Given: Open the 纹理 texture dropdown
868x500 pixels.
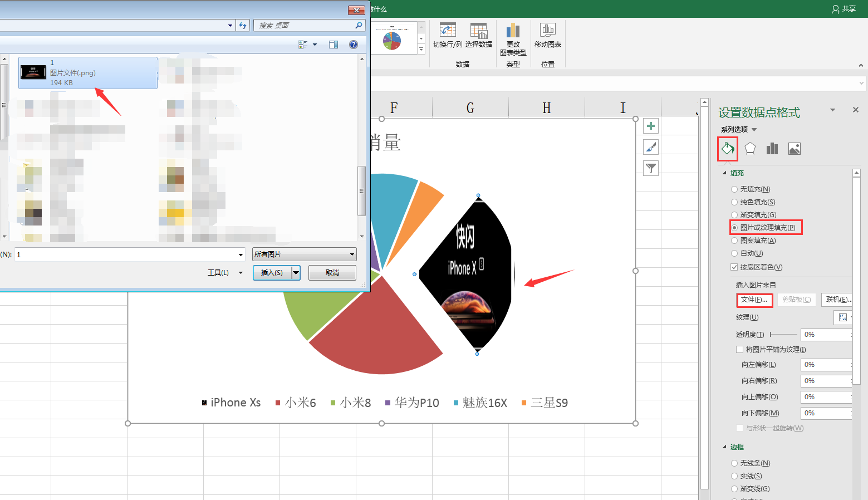Looking at the screenshot, I should [843, 317].
